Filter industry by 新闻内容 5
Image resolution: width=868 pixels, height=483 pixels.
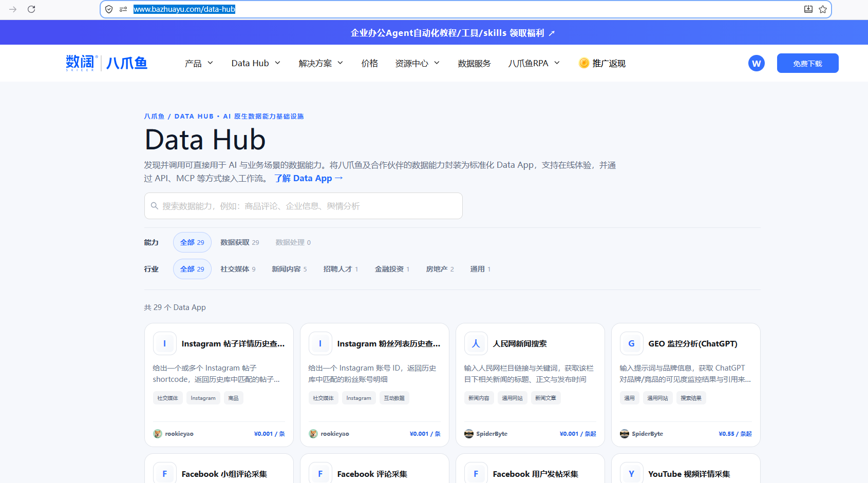tap(289, 269)
